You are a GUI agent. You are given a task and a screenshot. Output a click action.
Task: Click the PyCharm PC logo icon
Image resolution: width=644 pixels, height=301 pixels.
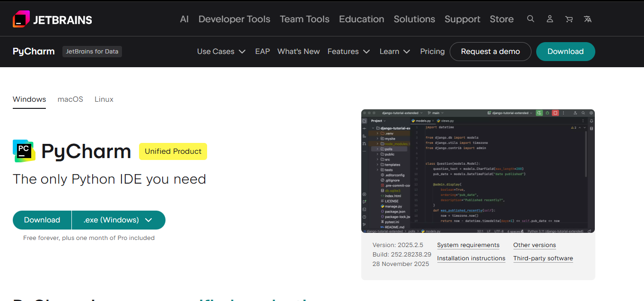click(x=24, y=151)
